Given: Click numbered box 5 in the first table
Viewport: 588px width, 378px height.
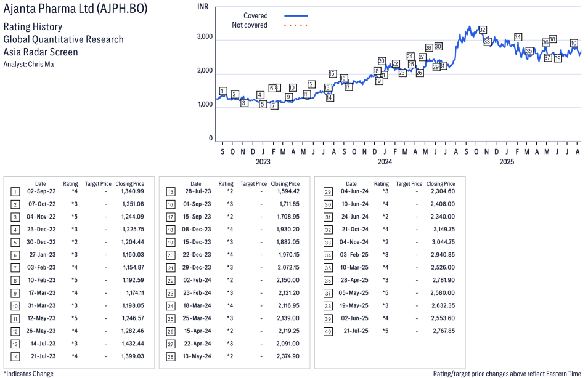Looking at the screenshot, I should pos(15,243).
